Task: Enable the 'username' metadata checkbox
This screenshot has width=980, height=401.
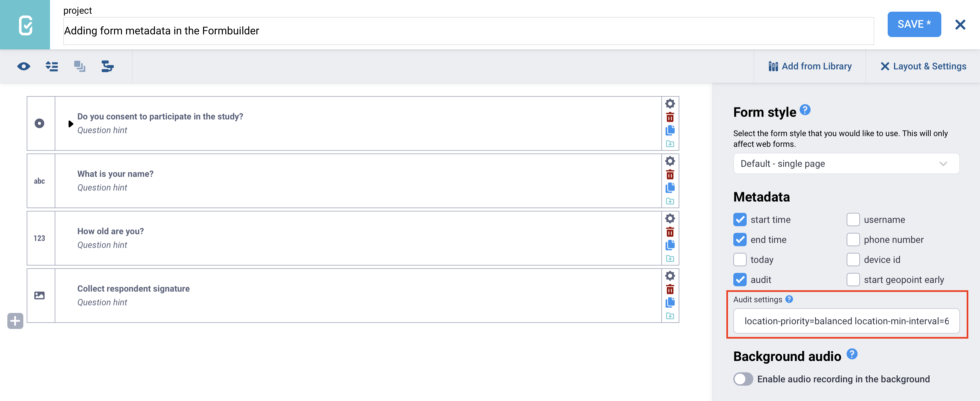Action: click(x=853, y=220)
